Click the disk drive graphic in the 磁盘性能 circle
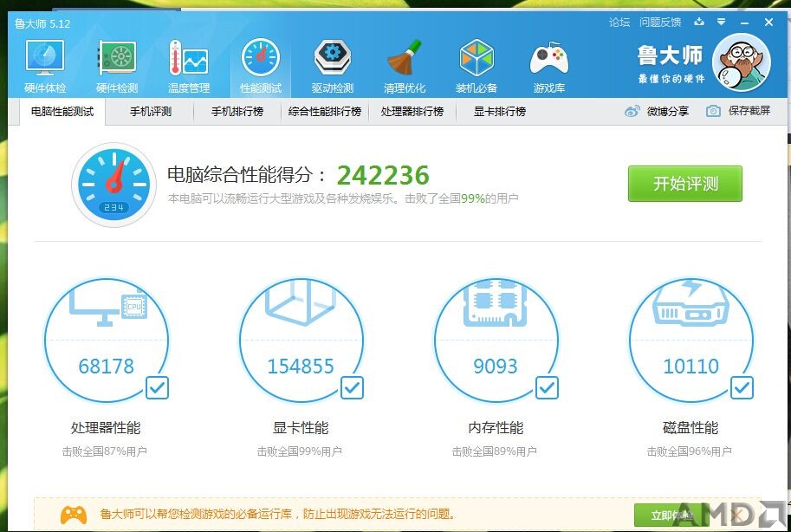Viewport: 791px width, 532px height. (691, 304)
